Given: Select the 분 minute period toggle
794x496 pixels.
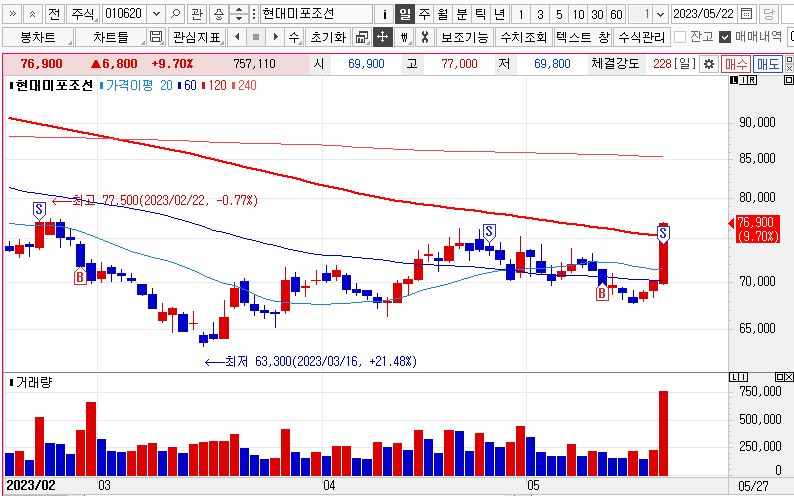Looking at the screenshot, I should point(461,14).
